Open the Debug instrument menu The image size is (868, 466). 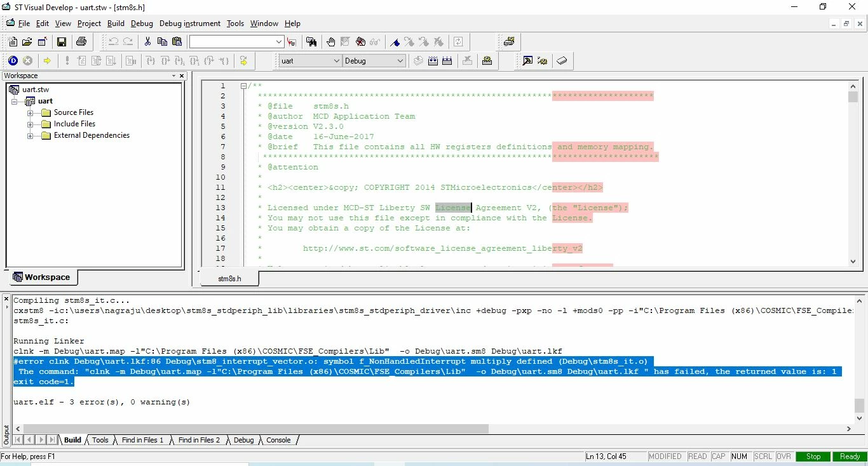190,23
